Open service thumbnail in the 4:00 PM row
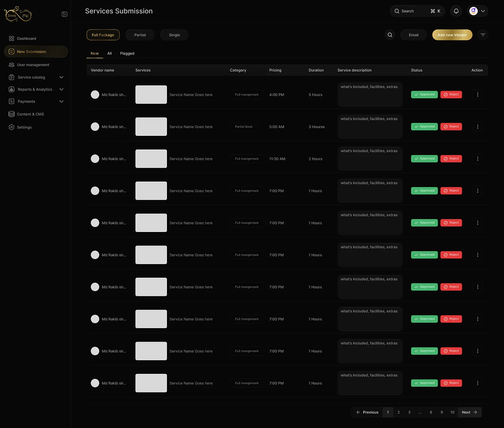This screenshot has width=504, height=428. tap(151, 95)
